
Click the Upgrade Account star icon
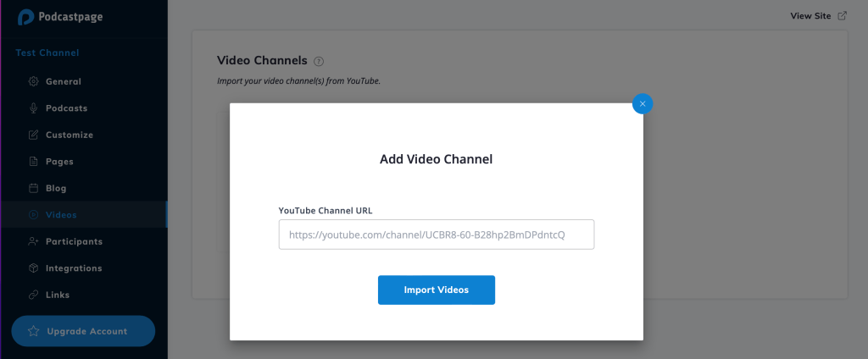tap(33, 331)
